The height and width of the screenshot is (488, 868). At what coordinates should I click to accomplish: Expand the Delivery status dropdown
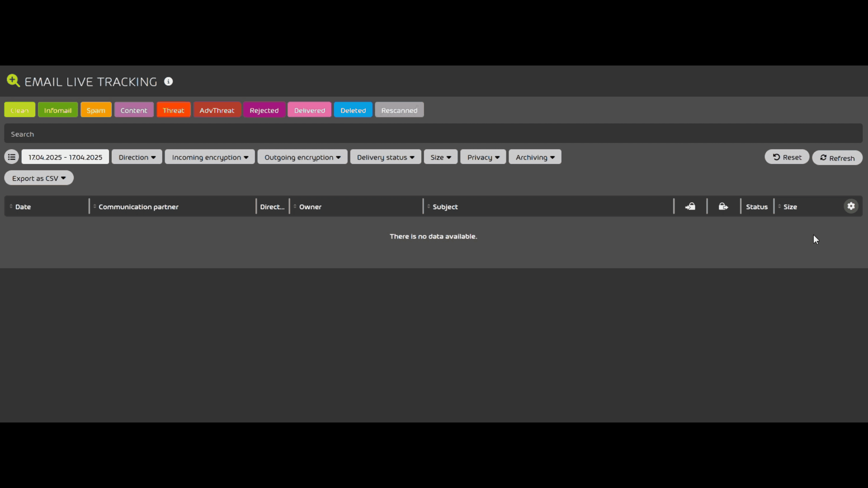pyautogui.click(x=385, y=157)
